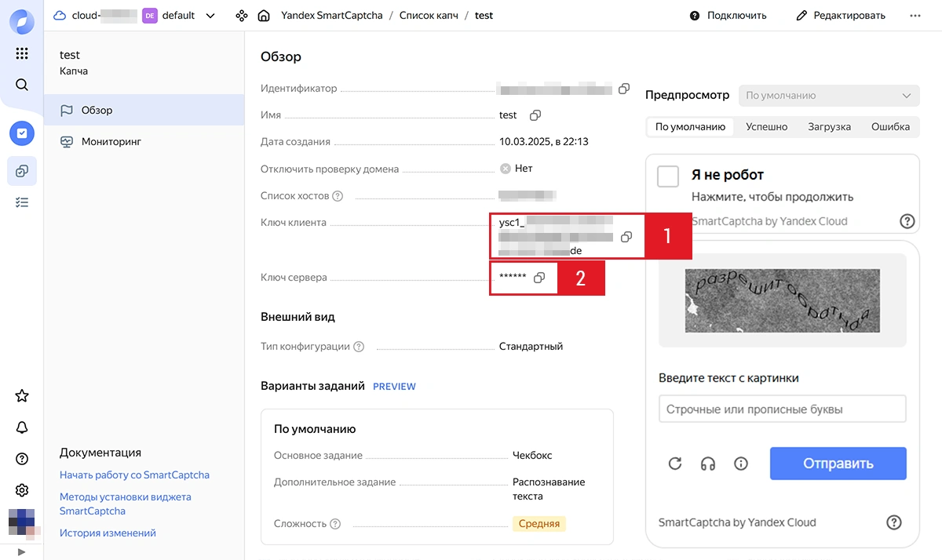Click the Средняя difficulty badge
The image size is (942, 560).
click(539, 524)
